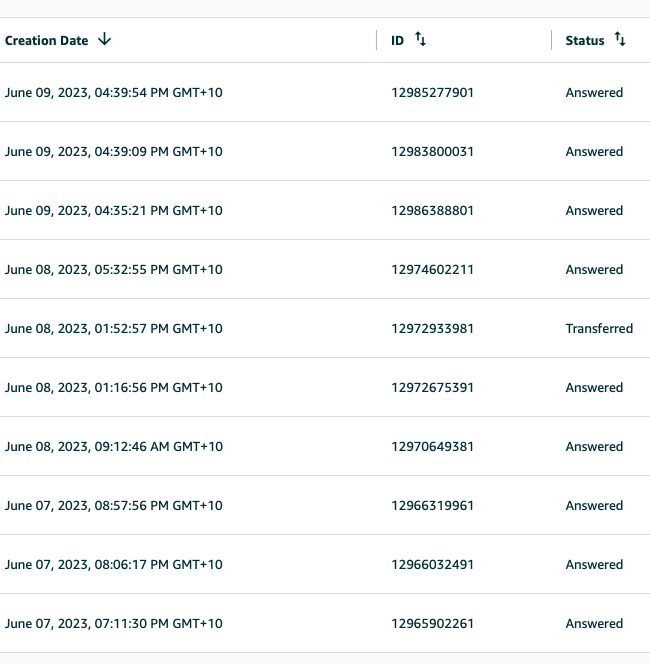650x664 pixels.
Task: Open case ID 12966032491
Action: tap(432, 564)
